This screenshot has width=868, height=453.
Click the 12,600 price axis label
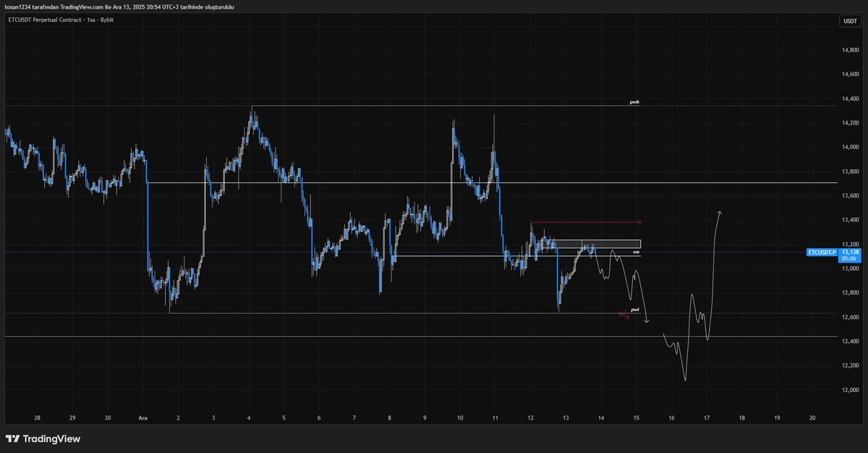(849, 317)
